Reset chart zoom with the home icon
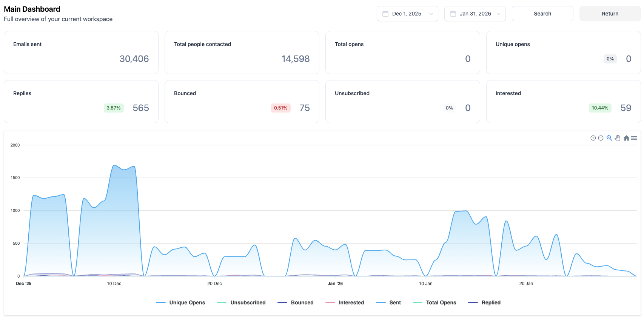 point(626,138)
